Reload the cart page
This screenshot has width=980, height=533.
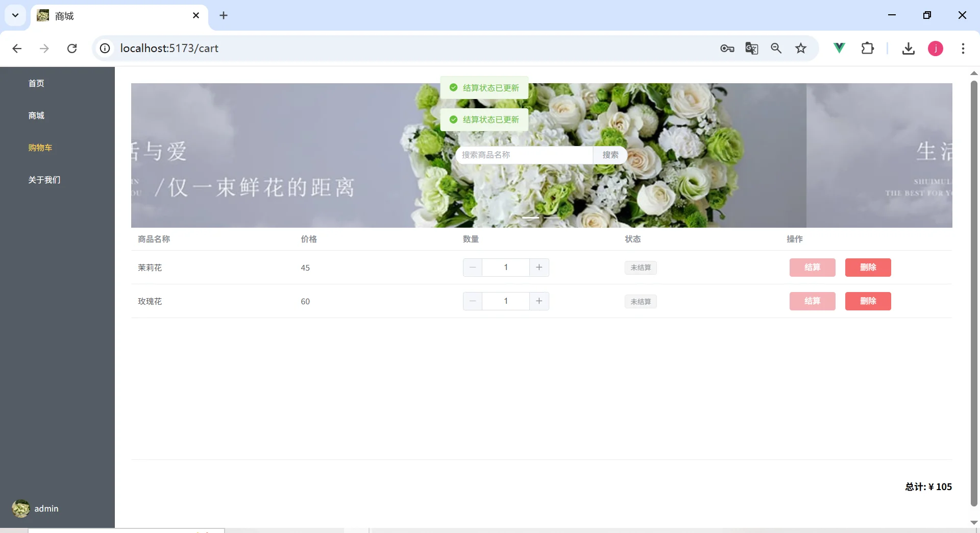72,49
